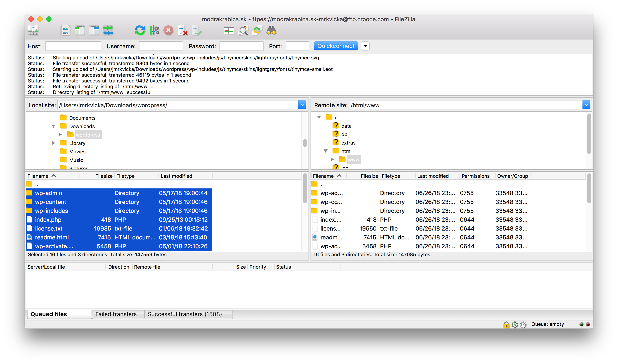The height and width of the screenshot is (364, 618).
Task: Click the transfer type status icon
Action: 515,325
